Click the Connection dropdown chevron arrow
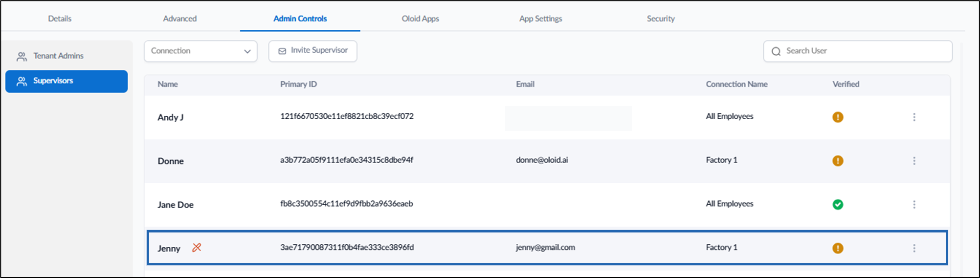Viewport: 980px width, 278px height. [247, 51]
